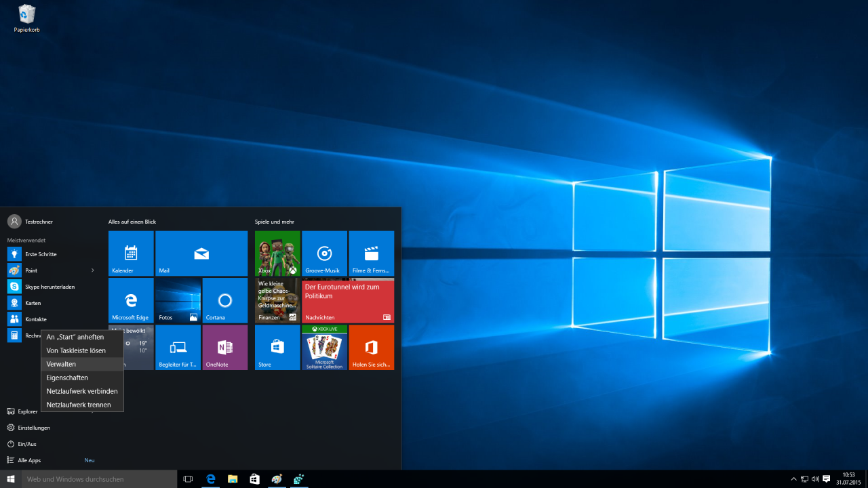Show hidden tray icons arrow
The height and width of the screenshot is (488, 868).
click(793, 479)
